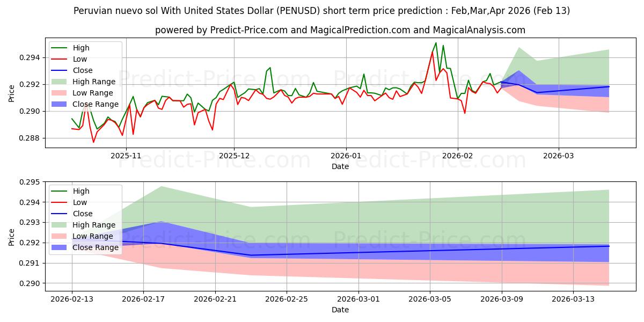The height and width of the screenshot is (322, 644).
Task: Click the 'powered by Predict-Price.com' subtitle text
Action: pos(340,30)
